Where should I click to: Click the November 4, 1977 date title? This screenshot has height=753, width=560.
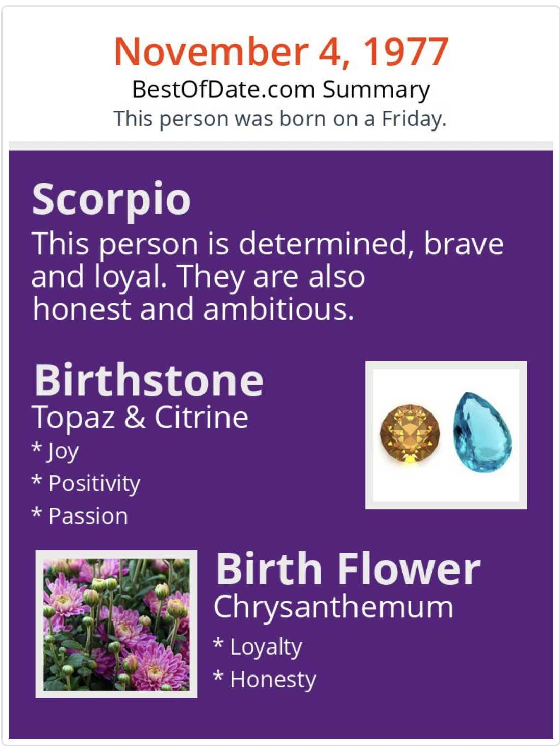pos(281,52)
